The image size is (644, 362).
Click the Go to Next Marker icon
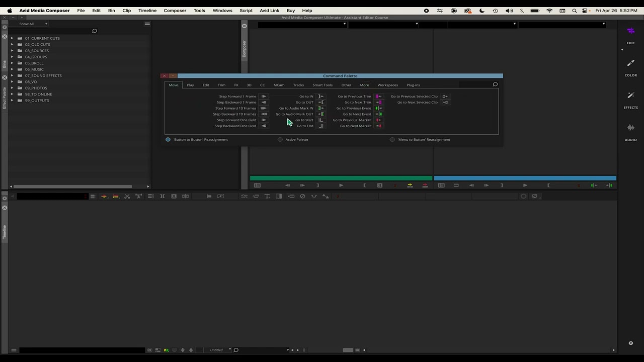click(x=378, y=126)
